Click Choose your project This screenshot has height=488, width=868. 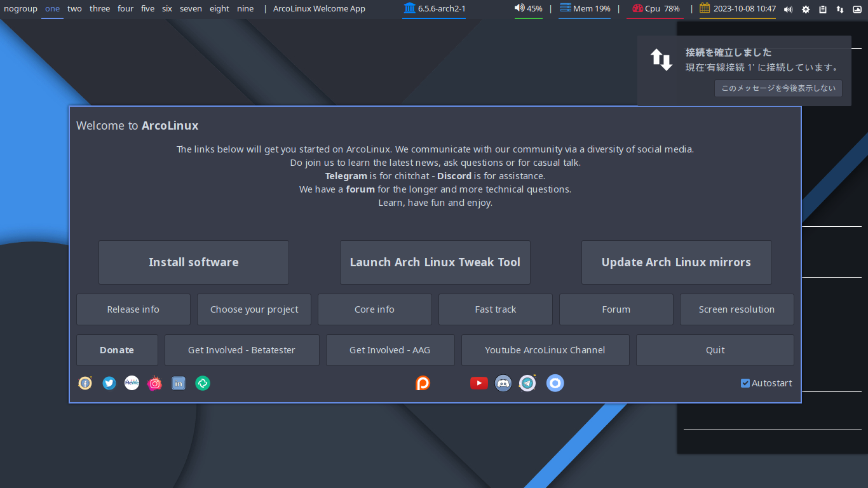pyautogui.click(x=254, y=309)
